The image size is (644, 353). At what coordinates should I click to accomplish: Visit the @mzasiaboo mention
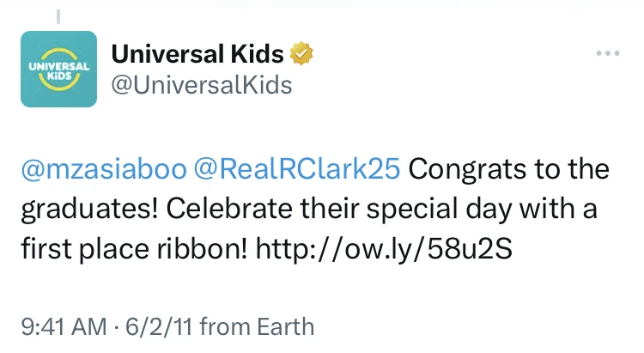pos(102,169)
